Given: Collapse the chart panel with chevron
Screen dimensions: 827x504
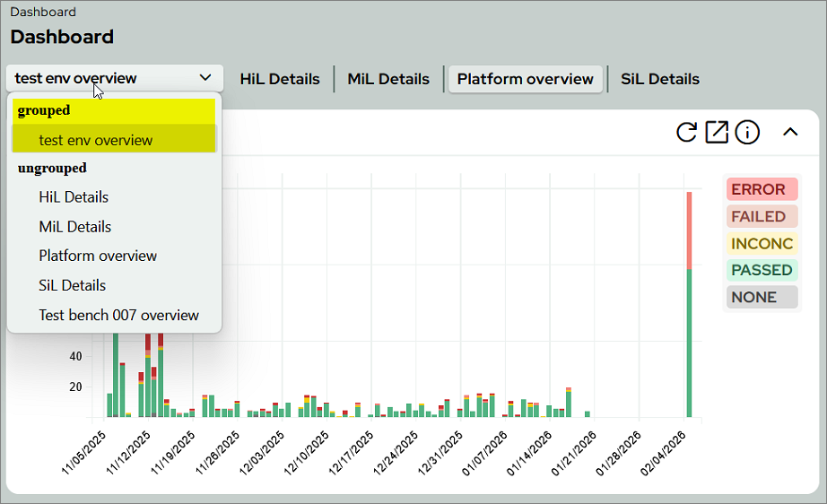Looking at the screenshot, I should [790, 133].
